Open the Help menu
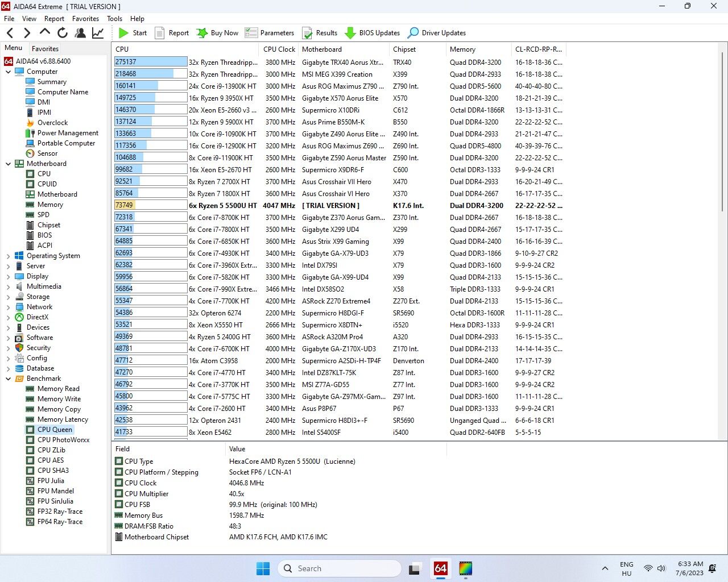This screenshot has height=582, width=728. tap(137, 18)
